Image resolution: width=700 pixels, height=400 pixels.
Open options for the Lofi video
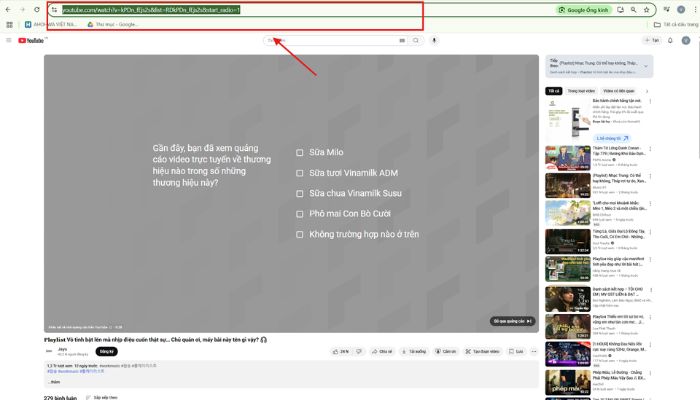coord(650,204)
